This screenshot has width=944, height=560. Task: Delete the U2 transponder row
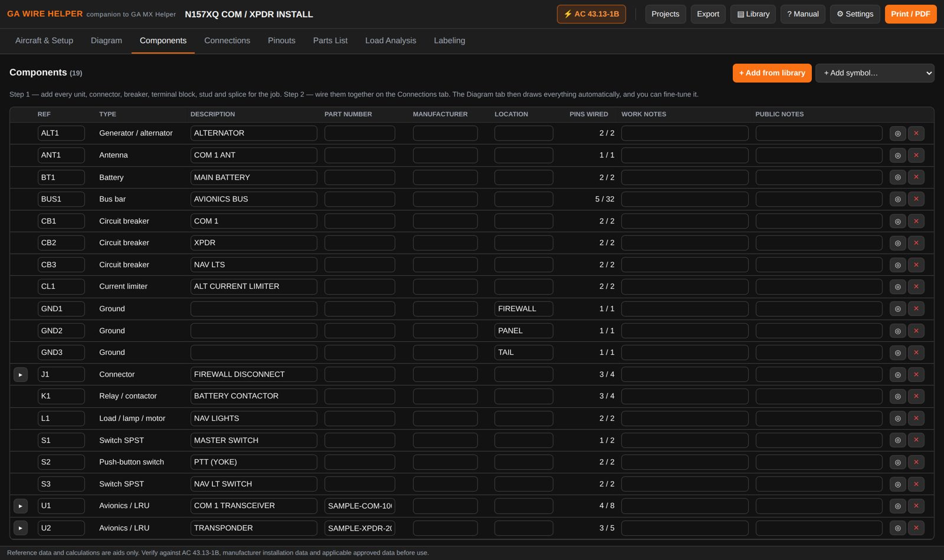coord(916,528)
